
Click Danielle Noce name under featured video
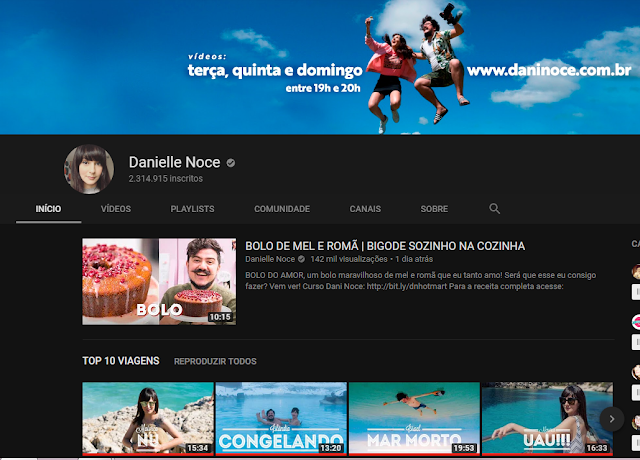(x=270, y=259)
